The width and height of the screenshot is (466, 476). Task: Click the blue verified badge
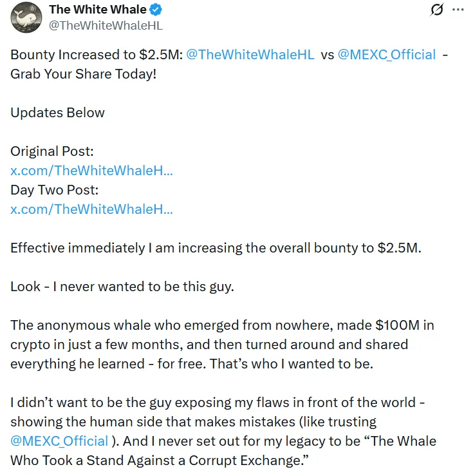click(x=156, y=10)
